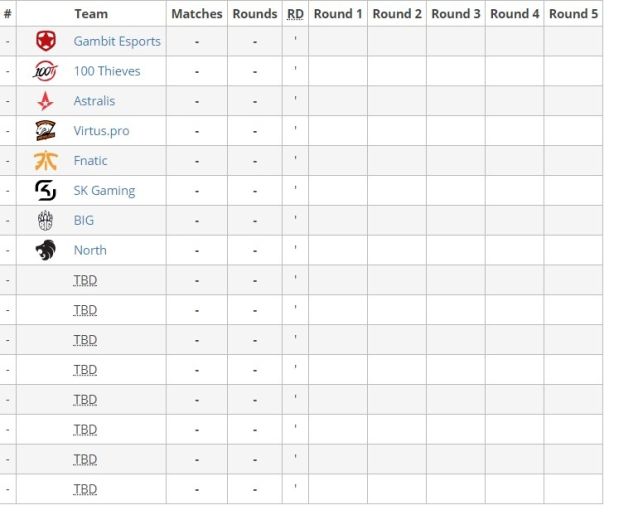Click the Matches column header

click(x=197, y=14)
